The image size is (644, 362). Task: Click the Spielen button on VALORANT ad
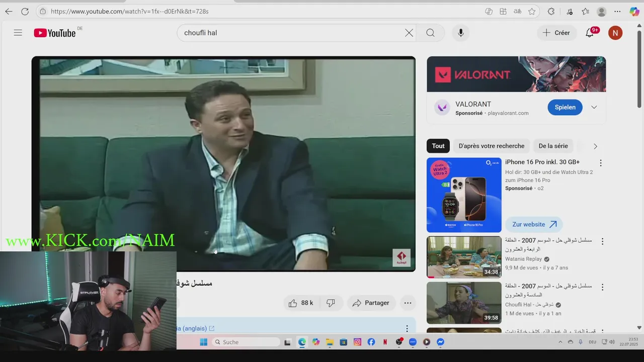click(x=565, y=107)
